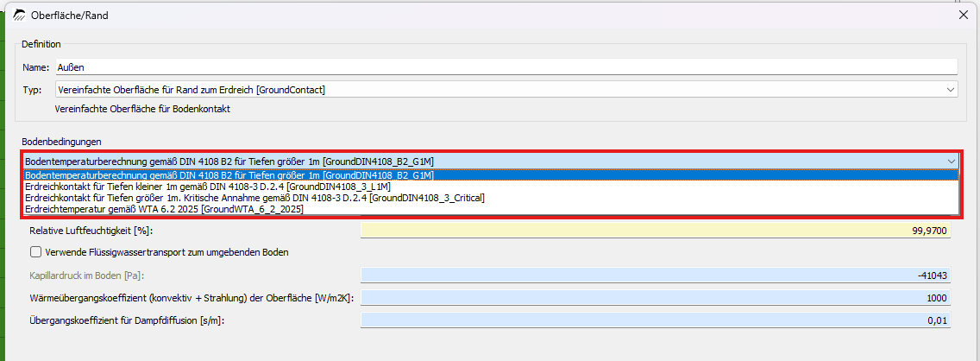Collapse the Bodenbedingungen dropdown using its chevron arrow

pos(951,161)
